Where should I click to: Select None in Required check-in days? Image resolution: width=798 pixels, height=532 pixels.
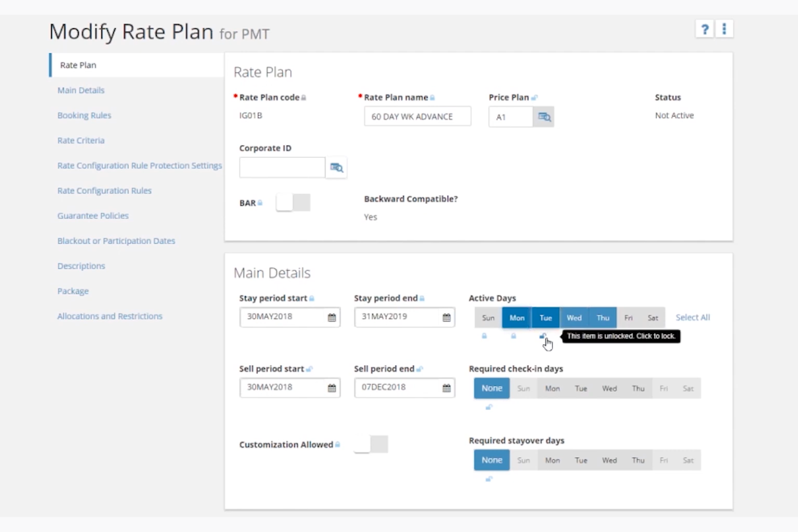point(492,388)
